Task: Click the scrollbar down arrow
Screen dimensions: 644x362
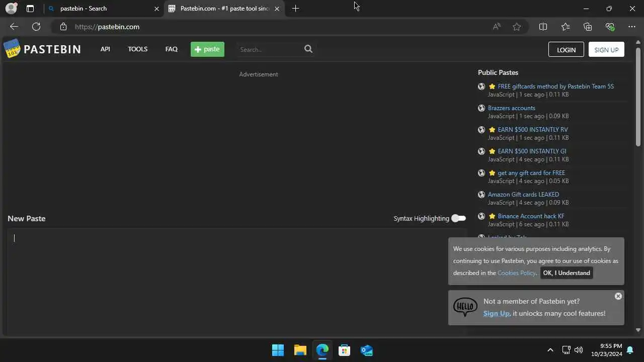Action: [638, 330]
